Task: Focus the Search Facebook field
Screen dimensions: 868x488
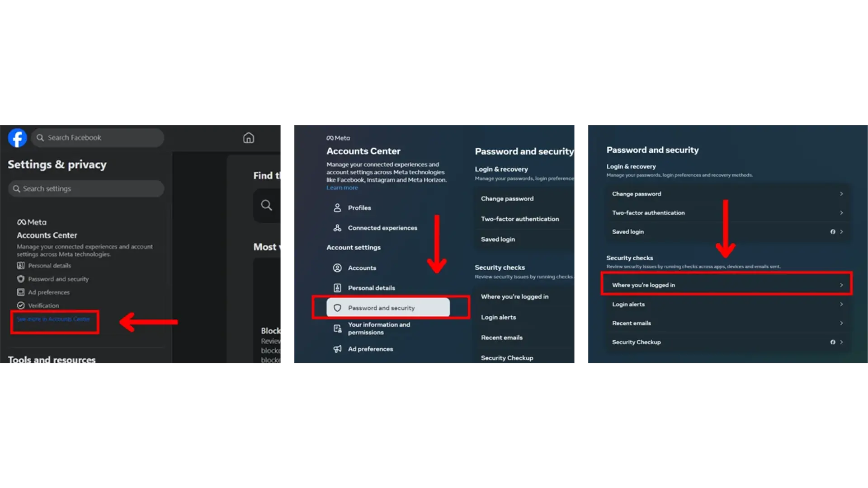Action: pyautogui.click(x=97, y=138)
